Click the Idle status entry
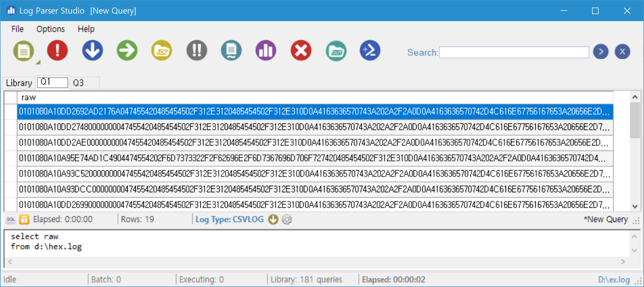Viewport: 644px width, 287px height. [9, 279]
